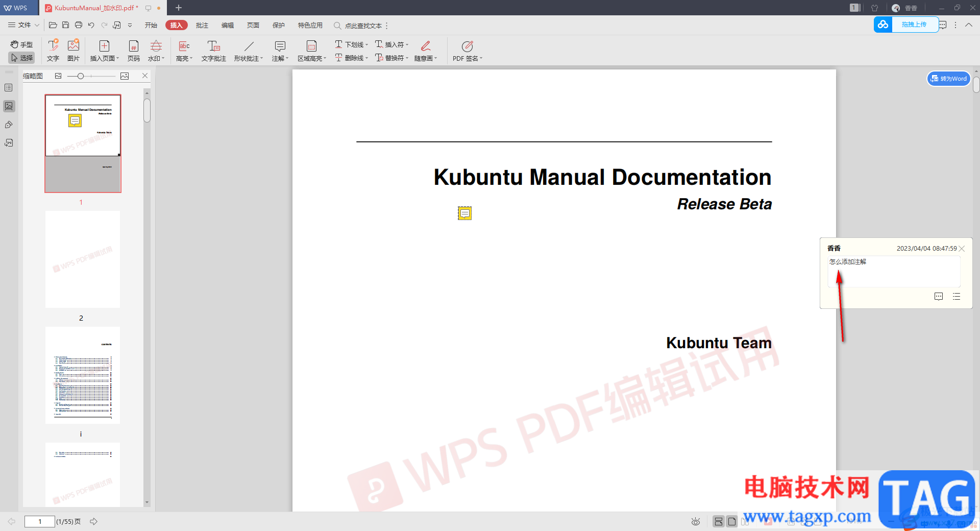Toggle the thumbnails sidebar panel icon
980x531 pixels.
point(9,106)
